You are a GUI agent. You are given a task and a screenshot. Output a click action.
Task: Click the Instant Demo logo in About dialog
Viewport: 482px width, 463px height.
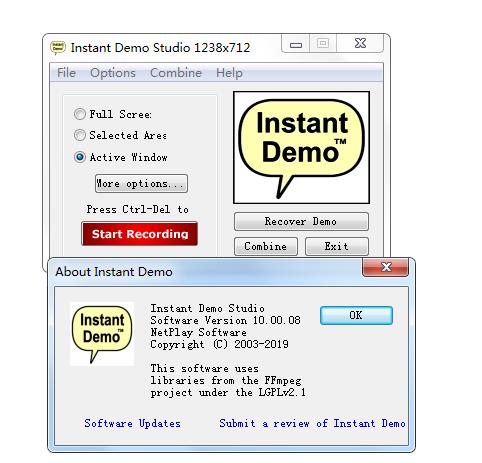102,334
